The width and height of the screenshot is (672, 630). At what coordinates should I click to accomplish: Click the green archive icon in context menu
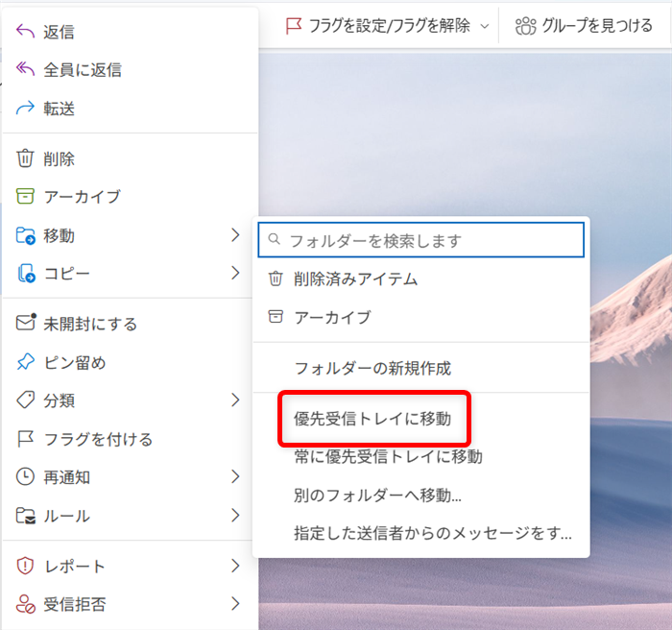point(26,197)
